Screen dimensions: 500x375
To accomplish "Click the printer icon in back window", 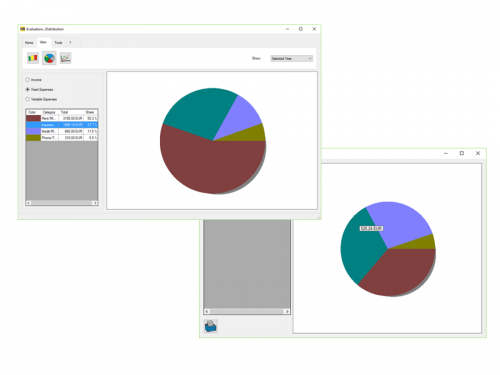I will click(211, 326).
